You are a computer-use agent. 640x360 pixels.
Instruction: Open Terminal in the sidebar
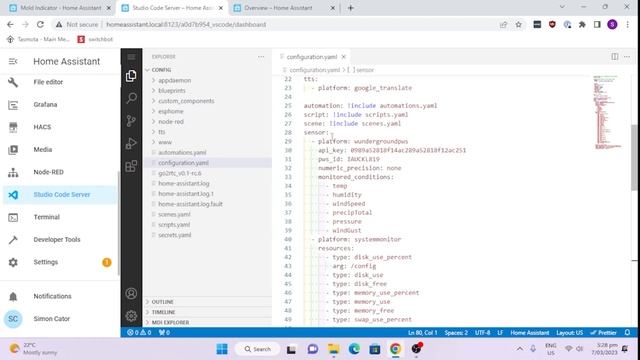coord(60,217)
